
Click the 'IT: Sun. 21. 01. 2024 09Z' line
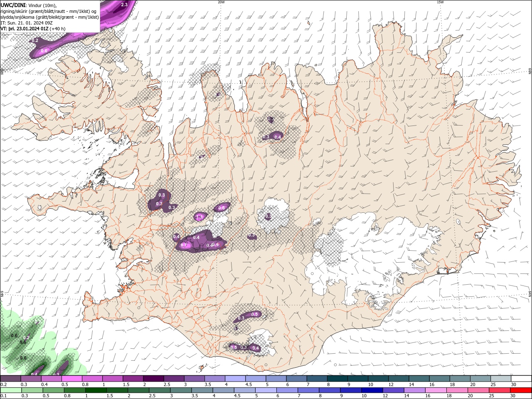click(26, 23)
